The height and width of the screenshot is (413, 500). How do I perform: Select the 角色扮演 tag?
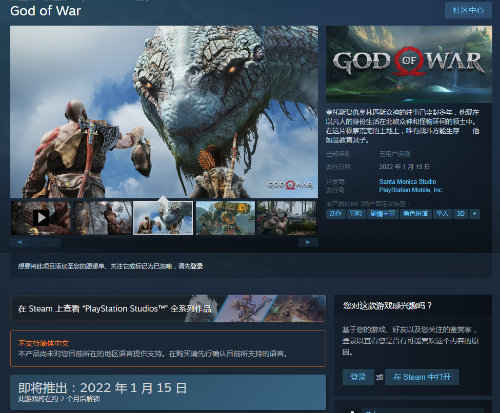pyautogui.click(x=415, y=214)
